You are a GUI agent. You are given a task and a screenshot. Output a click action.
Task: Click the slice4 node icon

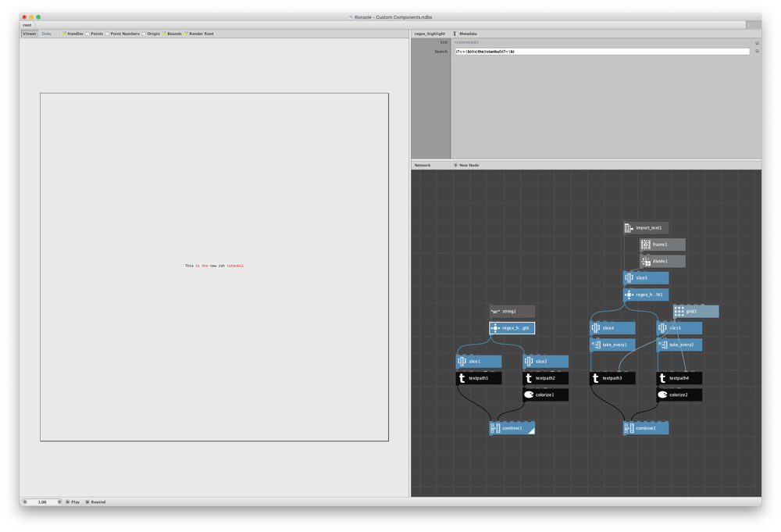595,328
